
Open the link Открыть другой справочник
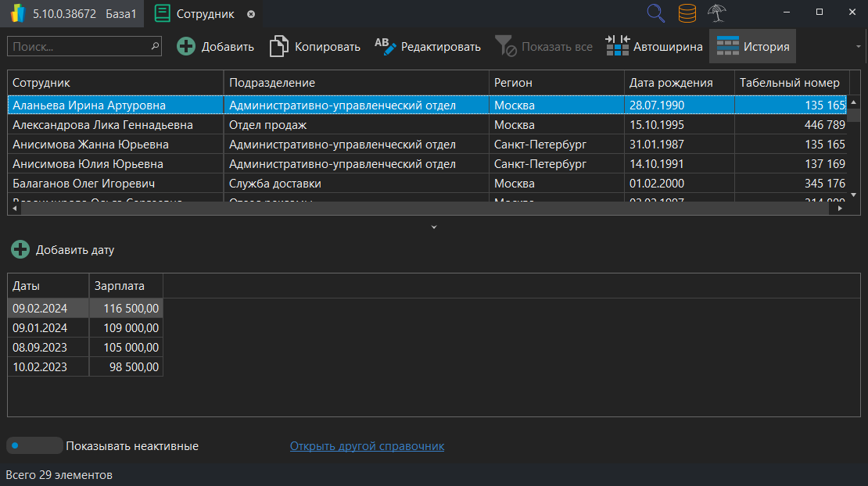tap(367, 445)
